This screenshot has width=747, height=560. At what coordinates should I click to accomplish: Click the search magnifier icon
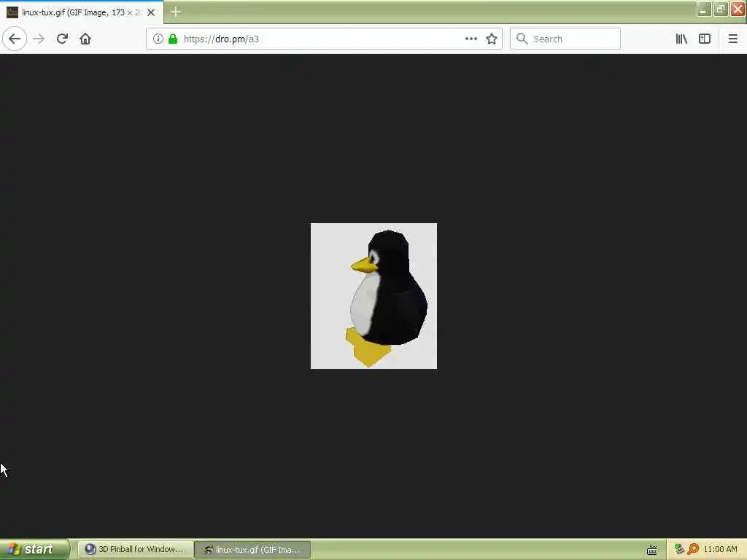pos(522,39)
